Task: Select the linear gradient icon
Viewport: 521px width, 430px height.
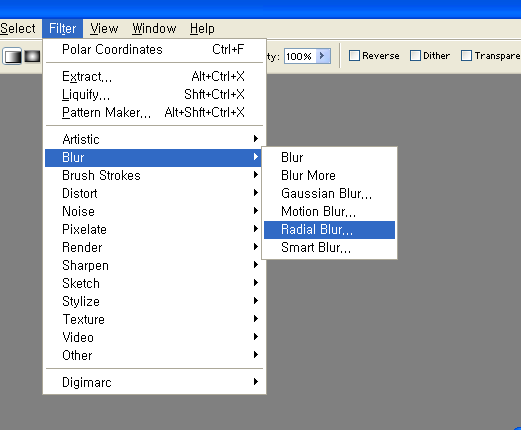Action: click(12, 56)
